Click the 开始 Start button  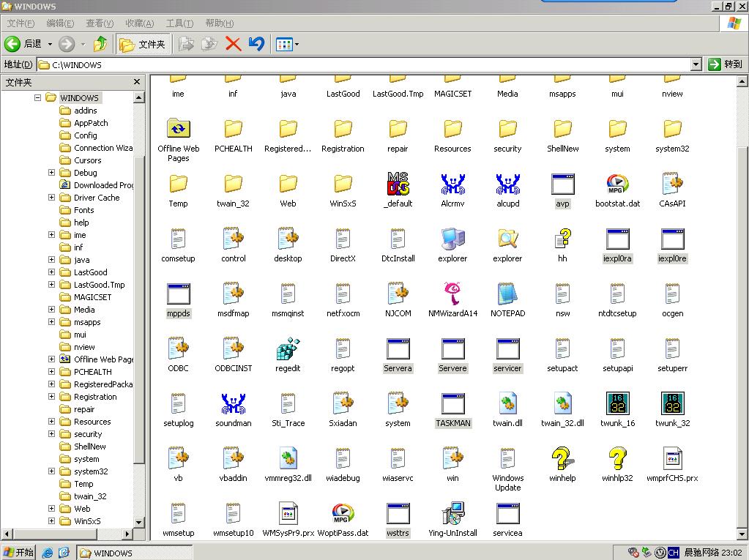pos(19,553)
